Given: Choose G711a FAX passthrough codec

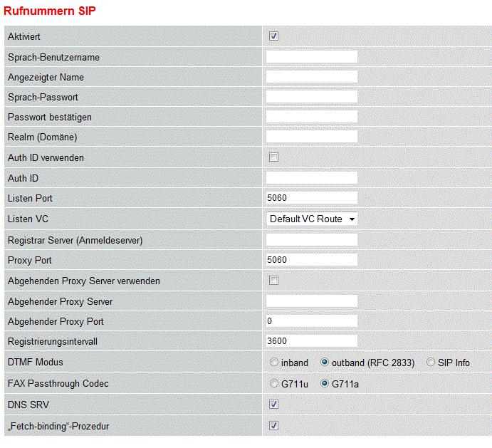Looking at the screenshot, I should pyautogui.click(x=325, y=384).
